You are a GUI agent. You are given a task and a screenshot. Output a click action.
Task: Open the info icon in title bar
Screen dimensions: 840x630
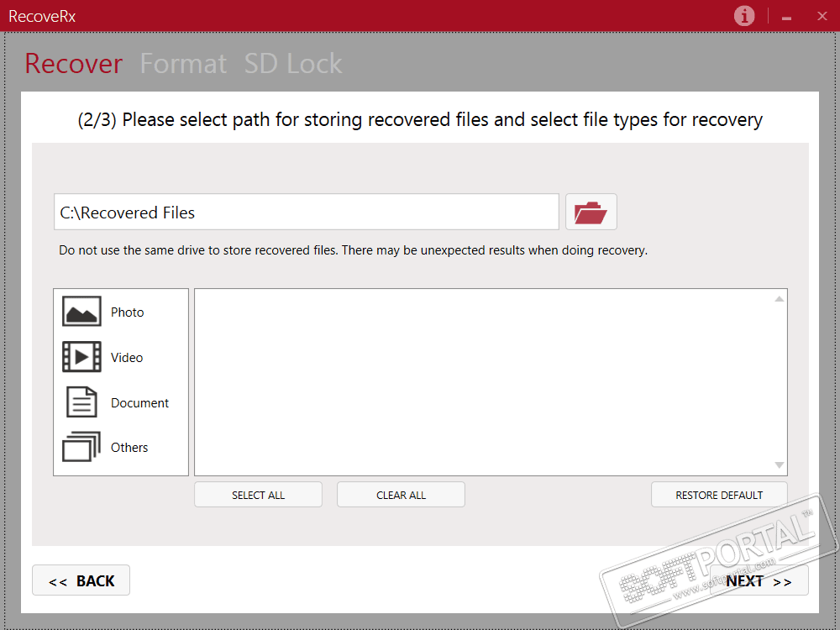(743, 16)
